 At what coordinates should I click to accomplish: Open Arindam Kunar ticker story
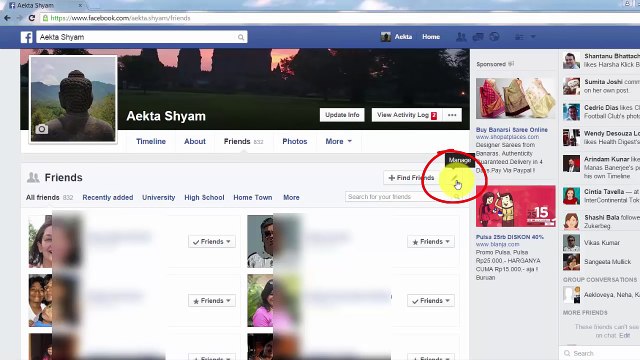pos(601,167)
